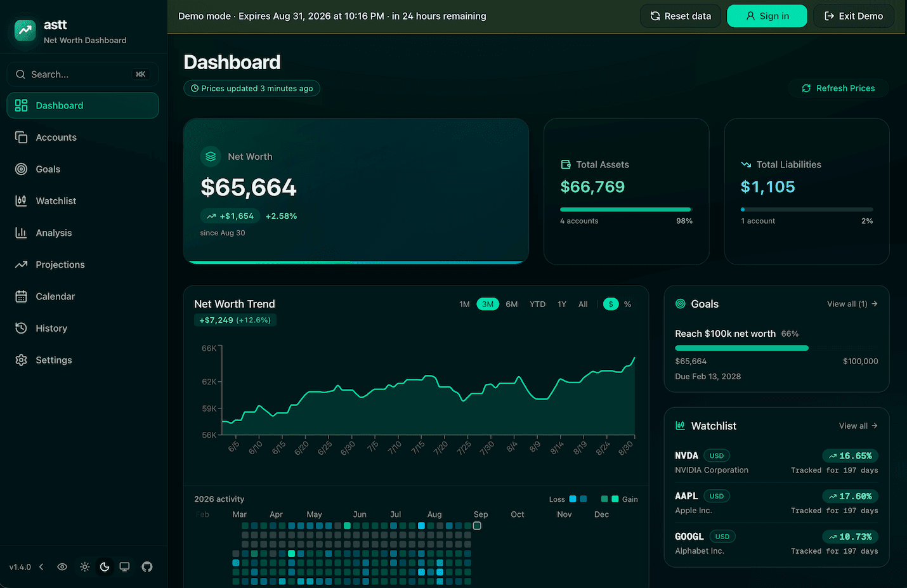
Task: Switch to light theme sun icon
Action: point(84,567)
